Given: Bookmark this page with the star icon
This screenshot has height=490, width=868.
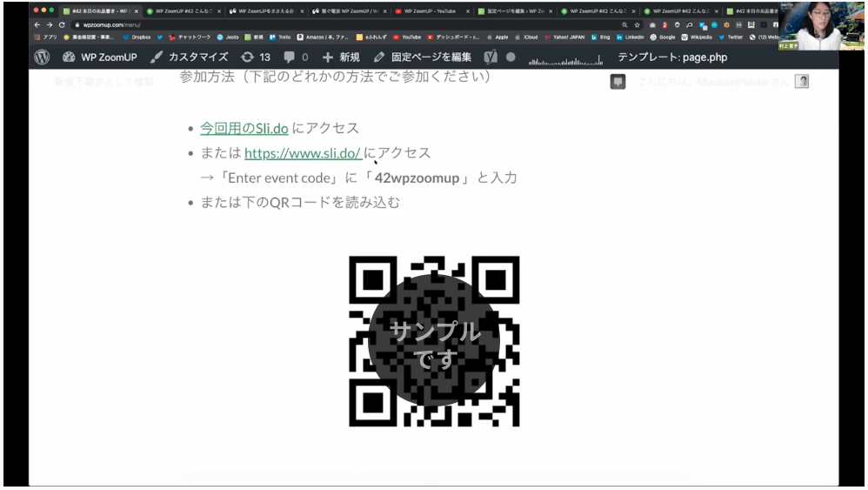Looking at the screenshot, I should coord(638,25).
